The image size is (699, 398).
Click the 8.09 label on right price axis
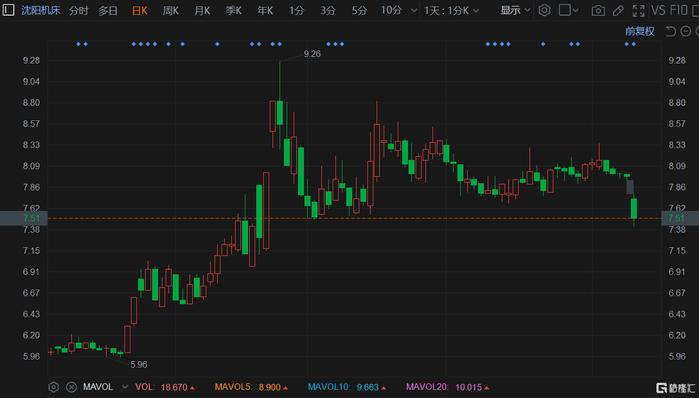click(677, 166)
